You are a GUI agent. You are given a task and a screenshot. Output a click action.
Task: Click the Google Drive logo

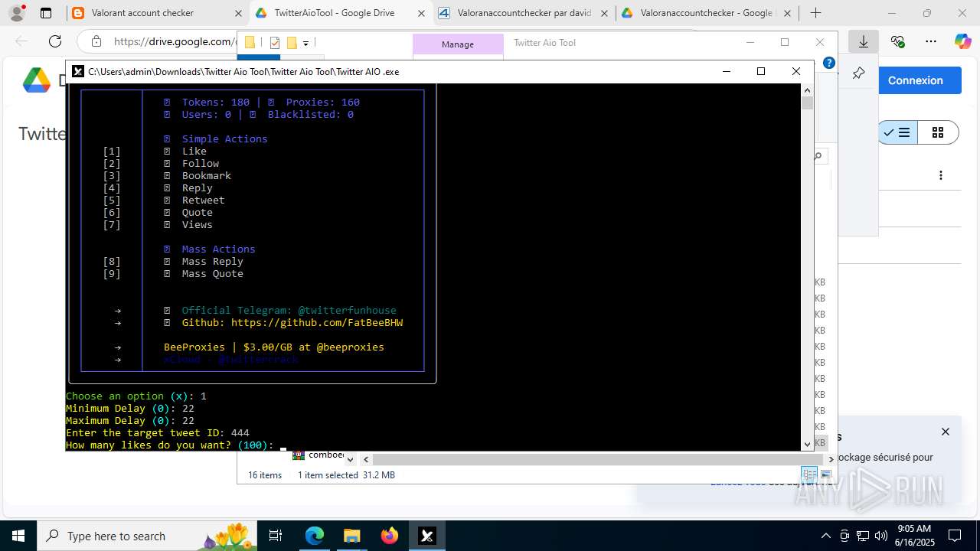pyautogui.click(x=36, y=80)
